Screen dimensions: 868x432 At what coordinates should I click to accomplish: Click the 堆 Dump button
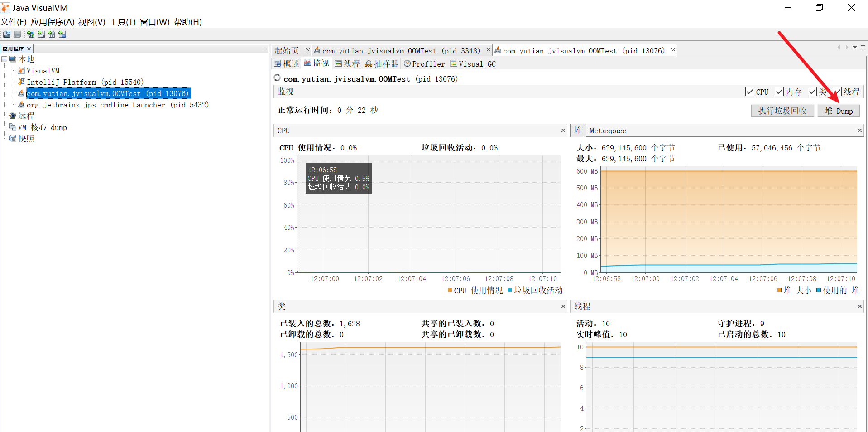[839, 111]
